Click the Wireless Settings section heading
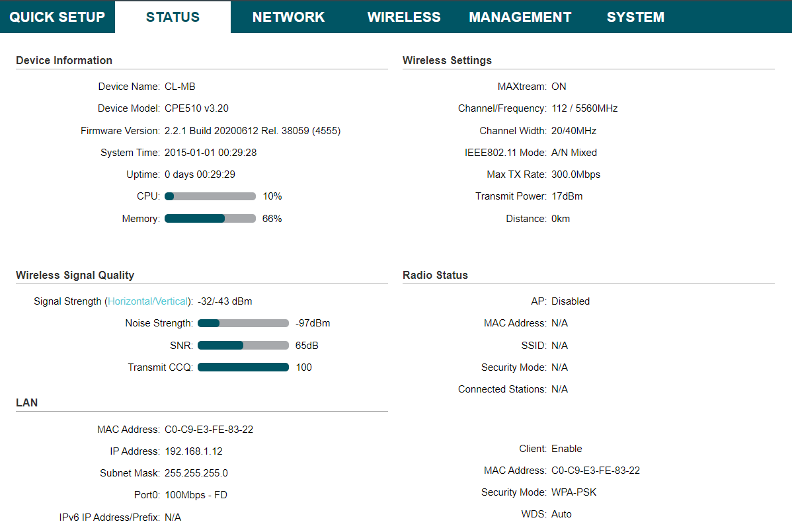This screenshot has width=792, height=532. tap(447, 60)
